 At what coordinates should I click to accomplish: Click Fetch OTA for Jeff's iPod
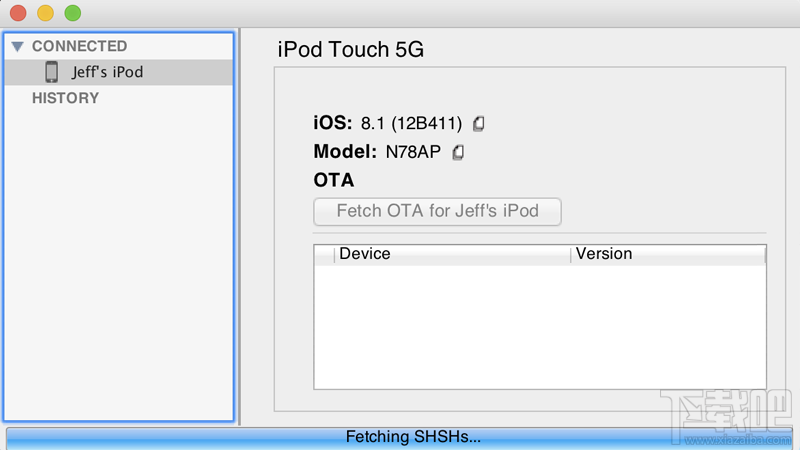437,211
